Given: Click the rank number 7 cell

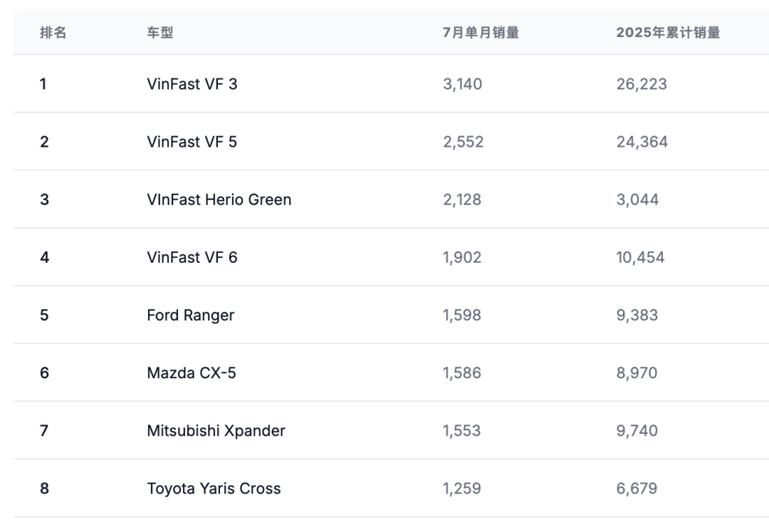Looking at the screenshot, I should (44, 430).
